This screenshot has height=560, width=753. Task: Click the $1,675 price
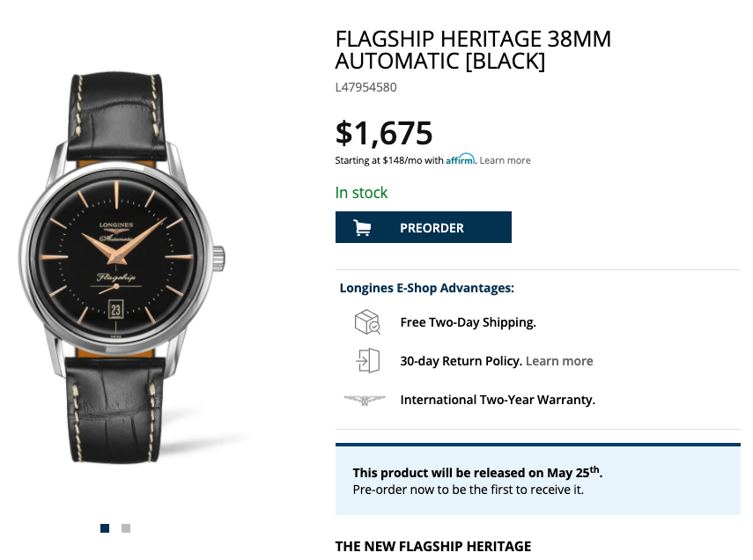coord(384,133)
